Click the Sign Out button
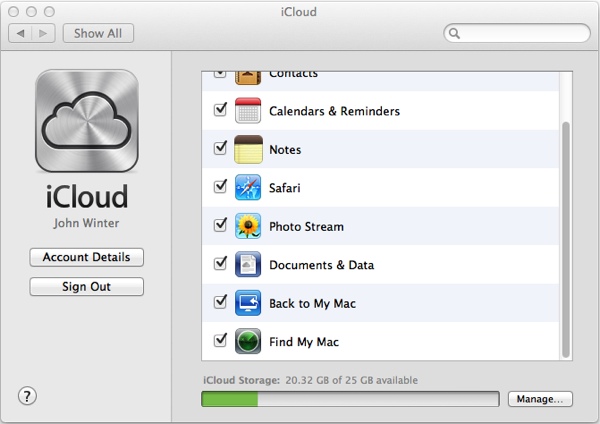The image size is (600, 424). (86, 287)
